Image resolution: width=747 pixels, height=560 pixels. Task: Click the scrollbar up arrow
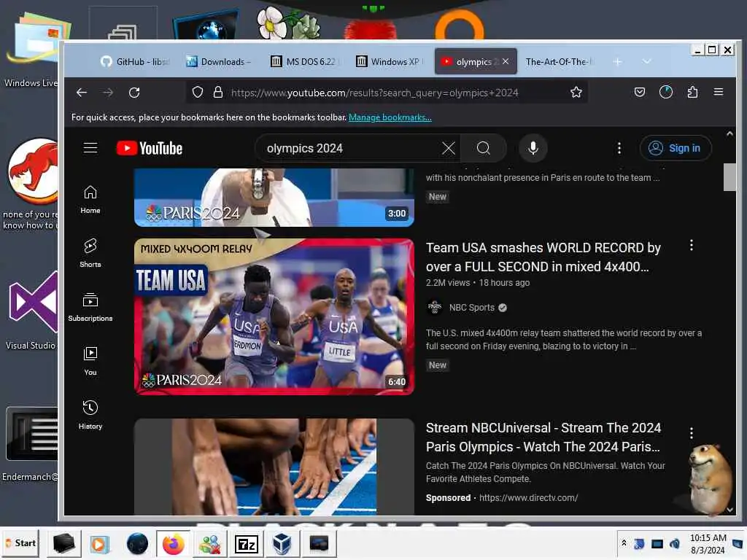(x=729, y=134)
